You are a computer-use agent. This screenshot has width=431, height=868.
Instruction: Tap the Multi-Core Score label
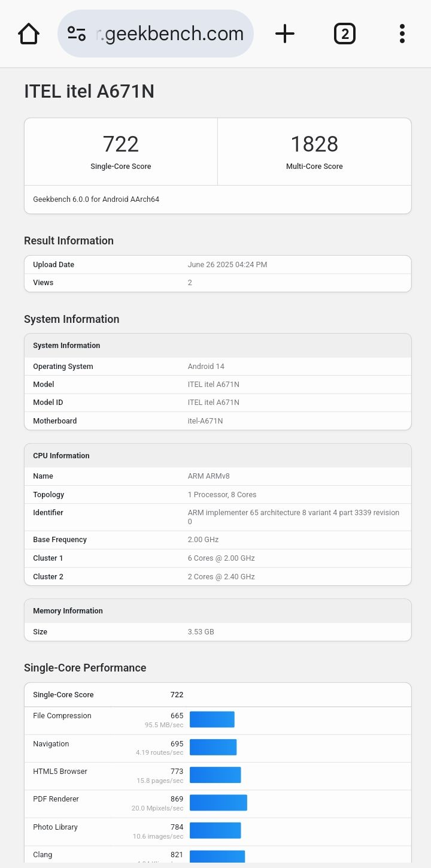pyautogui.click(x=314, y=167)
